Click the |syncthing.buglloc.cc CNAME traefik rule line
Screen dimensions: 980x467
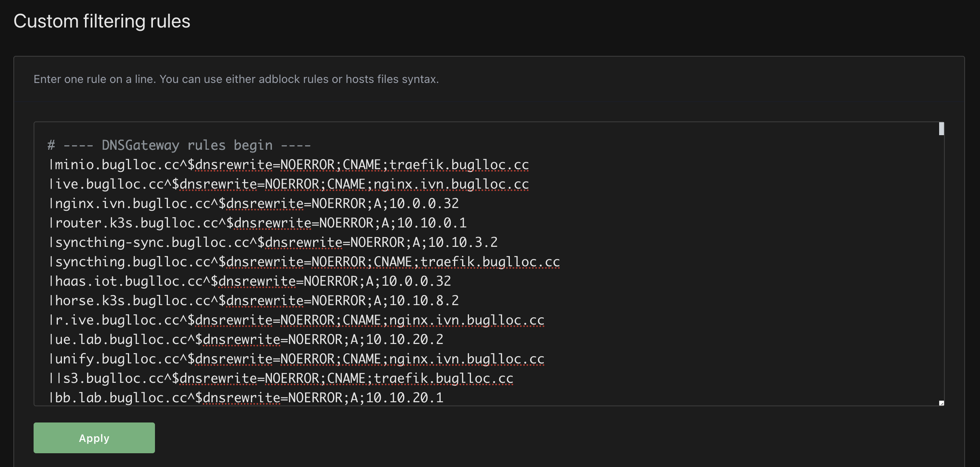tap(304, 262)
